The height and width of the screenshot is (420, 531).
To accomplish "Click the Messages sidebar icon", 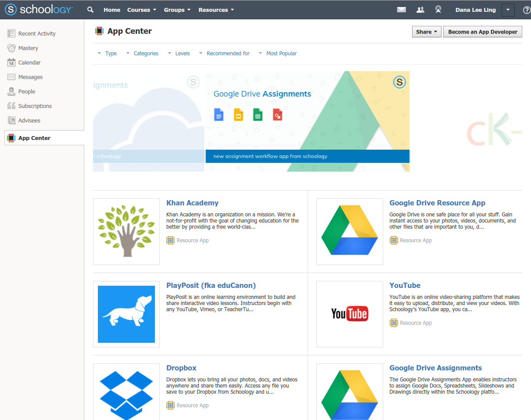I will click(11, 77).
